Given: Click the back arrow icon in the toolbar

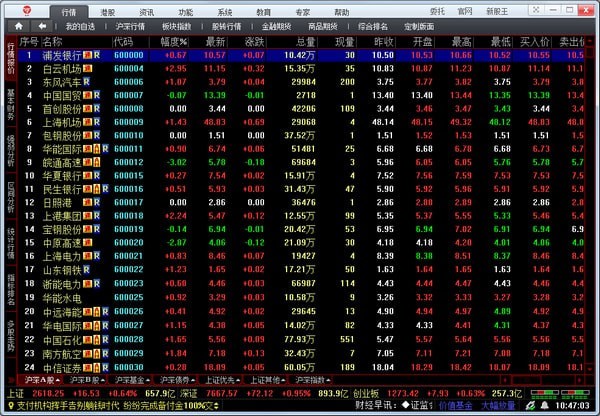Looking at the screenshot, I should 42,26.
